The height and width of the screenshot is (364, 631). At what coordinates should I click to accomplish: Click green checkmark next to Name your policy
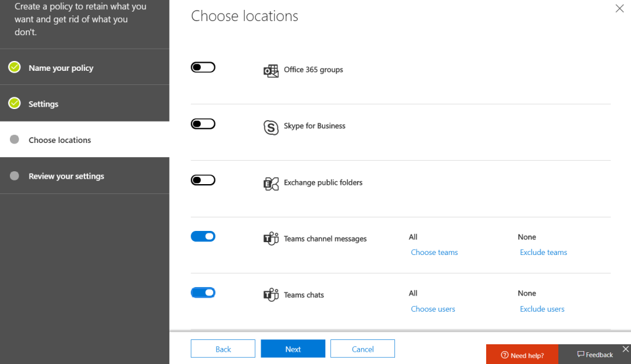pyautogui.click(x=14, y=68)
